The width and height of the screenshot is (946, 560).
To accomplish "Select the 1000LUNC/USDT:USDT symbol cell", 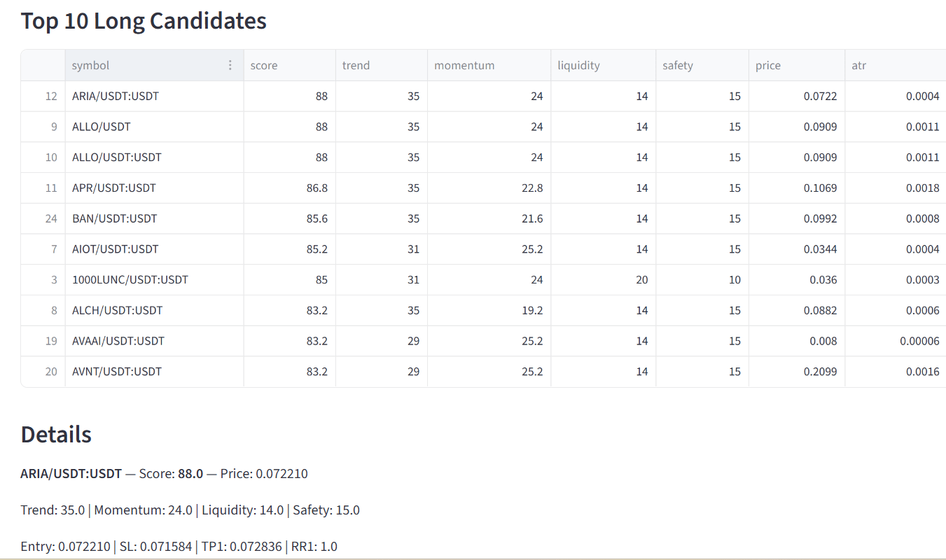I will tap(155, 279).
